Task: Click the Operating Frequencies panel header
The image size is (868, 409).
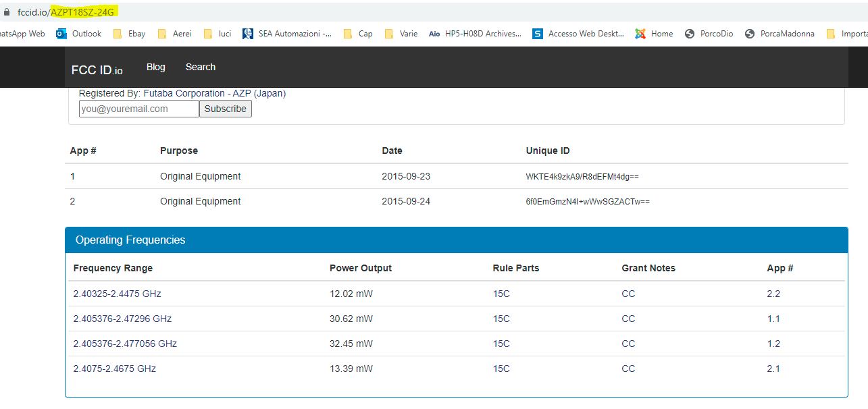Action: tap(456, 240)
